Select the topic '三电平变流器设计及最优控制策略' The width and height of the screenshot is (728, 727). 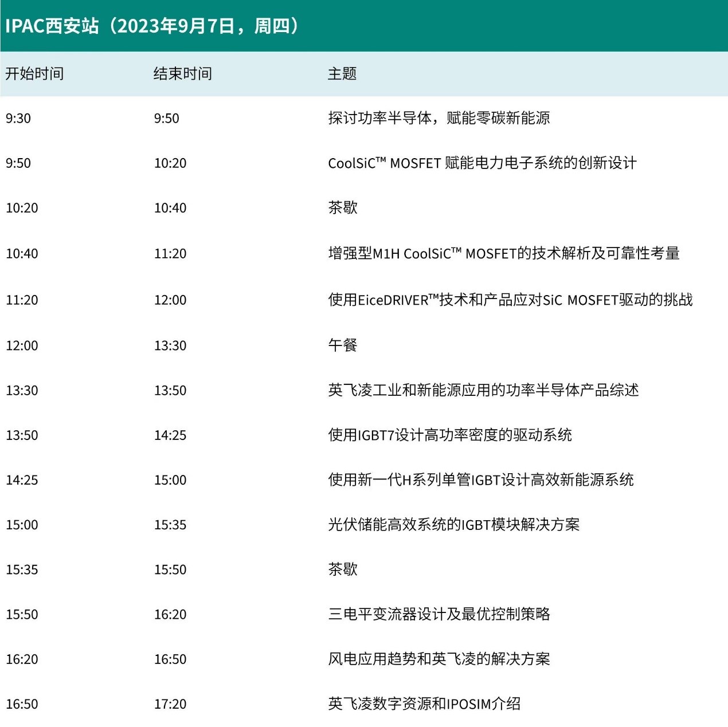point(439,614)
